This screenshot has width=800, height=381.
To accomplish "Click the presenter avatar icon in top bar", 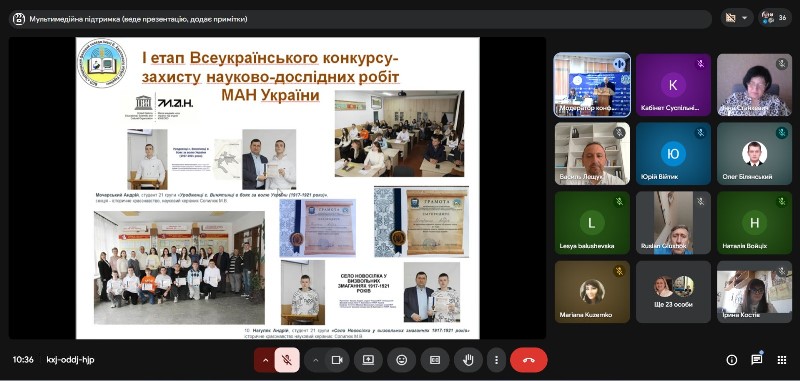I will pos(19,19).
